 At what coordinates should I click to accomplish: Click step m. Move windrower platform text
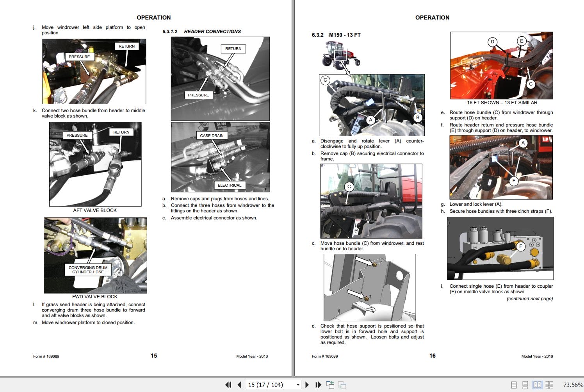[84, 323]
